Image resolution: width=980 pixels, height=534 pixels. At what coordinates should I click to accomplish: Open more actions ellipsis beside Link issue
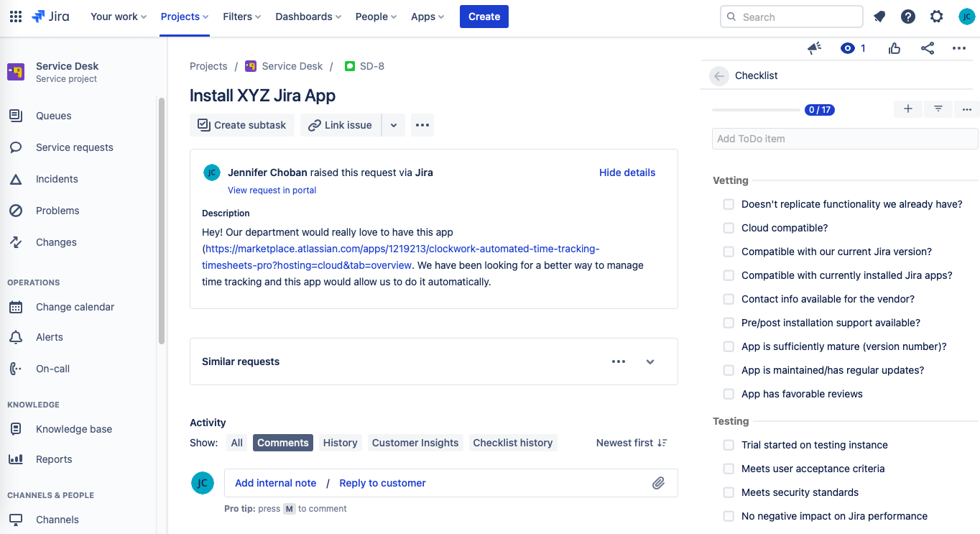422,125
